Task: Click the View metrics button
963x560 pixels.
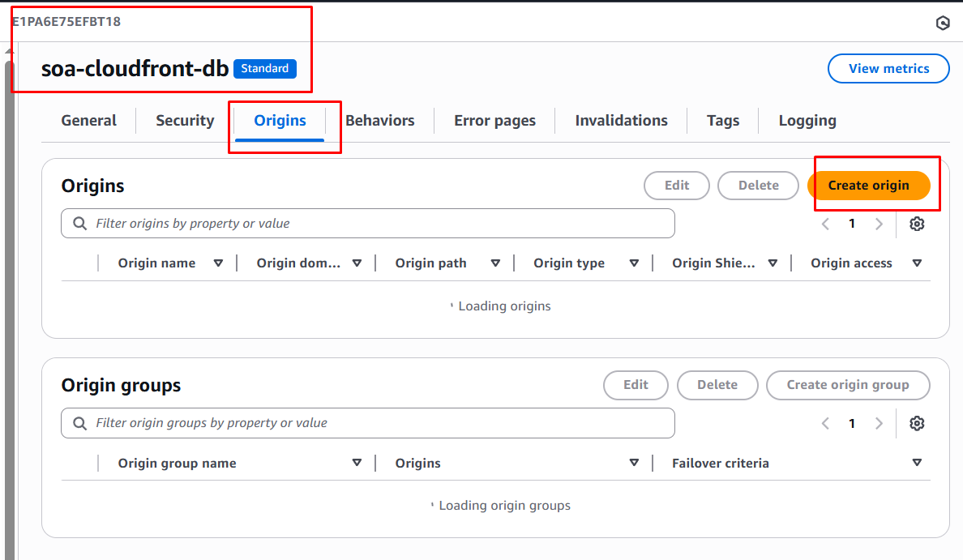Action: click(888, 69)
